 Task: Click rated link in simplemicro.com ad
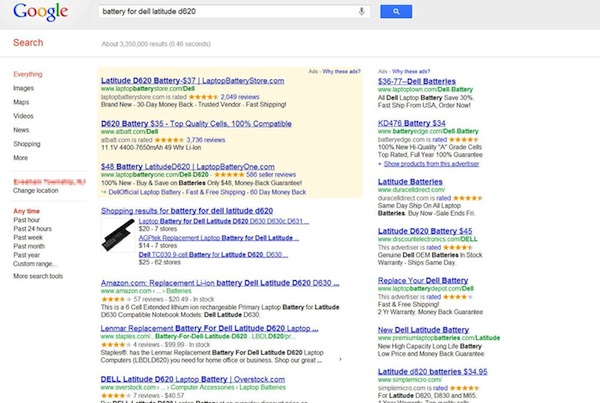tap(440, 388)
